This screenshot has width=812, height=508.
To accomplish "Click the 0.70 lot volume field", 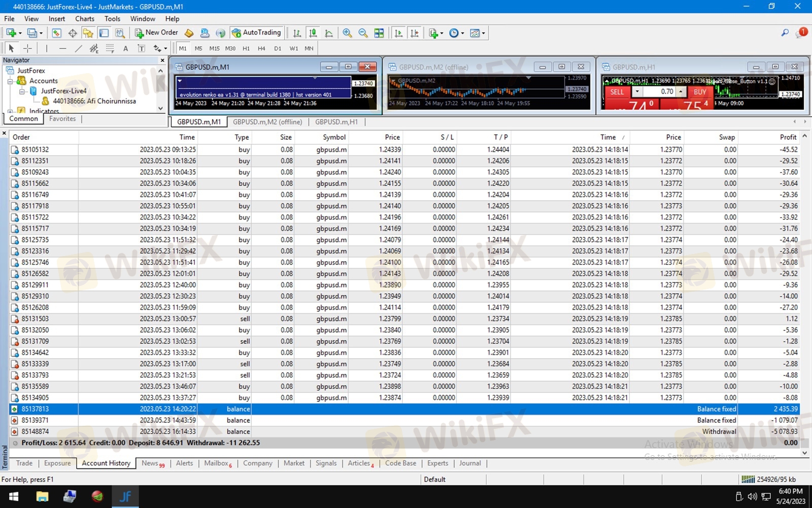I will [x=660, y=91].
